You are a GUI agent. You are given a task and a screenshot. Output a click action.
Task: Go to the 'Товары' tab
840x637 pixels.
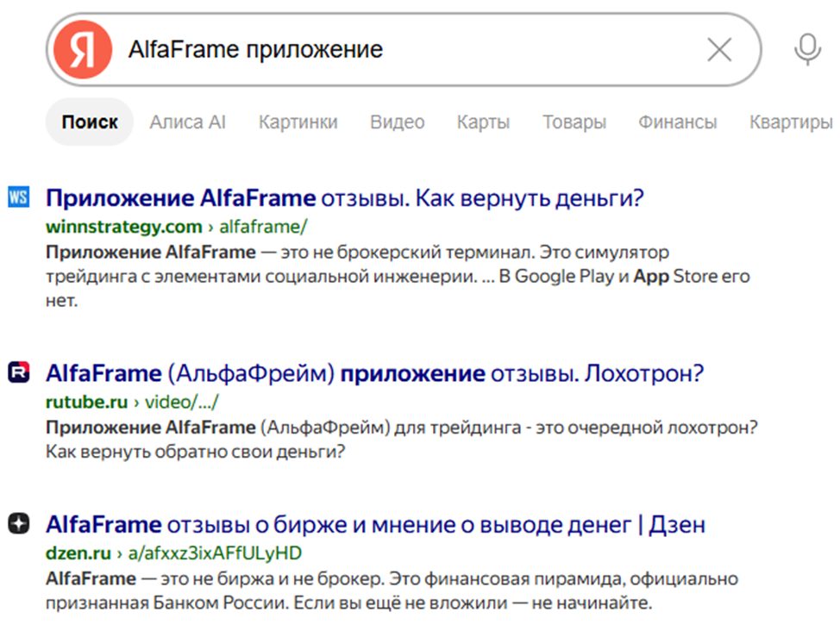(x=574, y=122)
